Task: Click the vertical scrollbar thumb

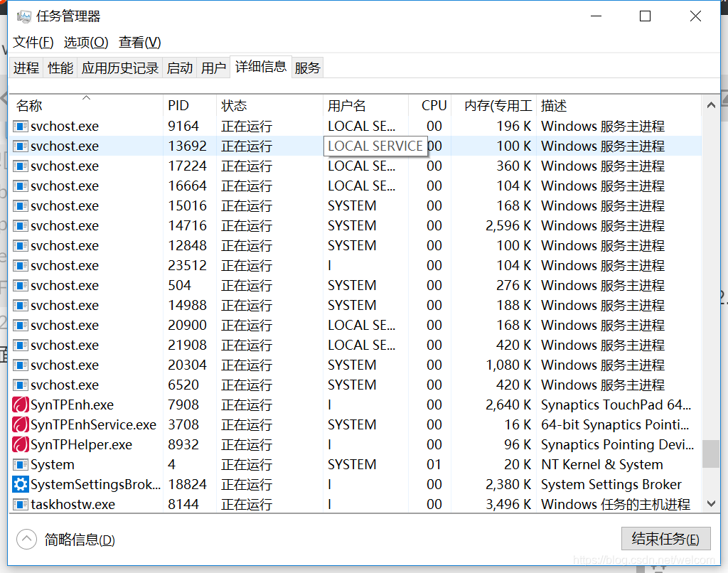Action: [x=711, y=454]
